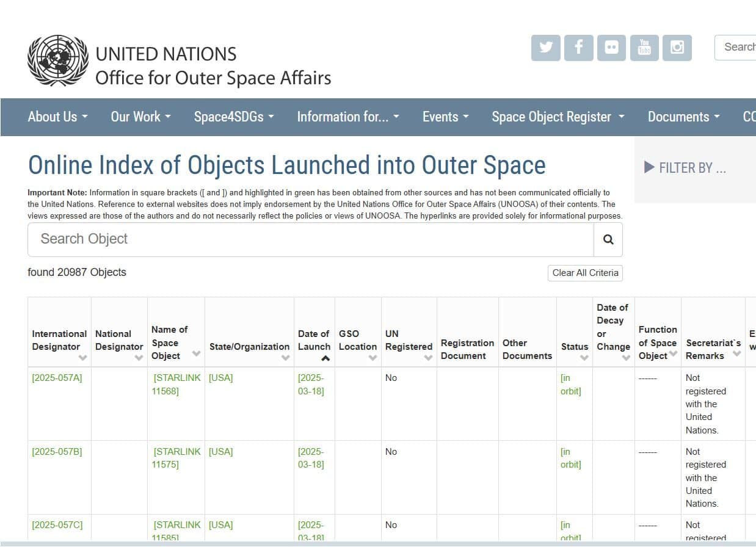The width and height of the screenshot is (756, 547).
Task: Open the Documents navigation menu
Action: (x=683, y=117)
